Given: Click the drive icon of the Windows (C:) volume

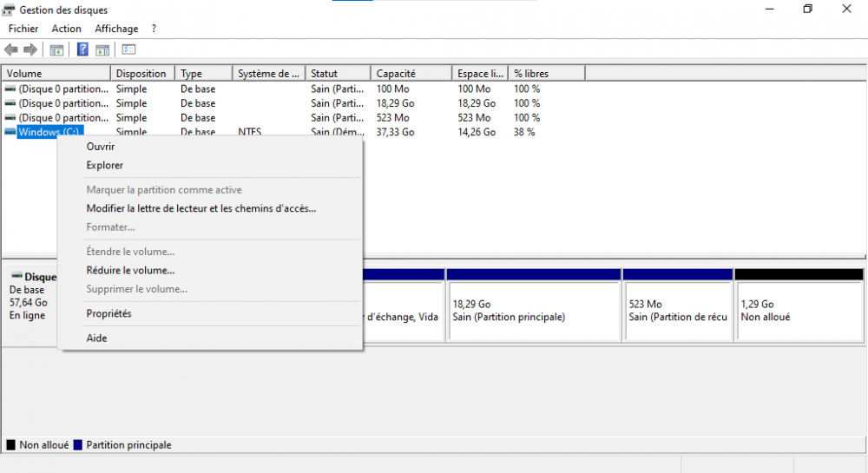Looking at the screenshot, I should 10,132.
